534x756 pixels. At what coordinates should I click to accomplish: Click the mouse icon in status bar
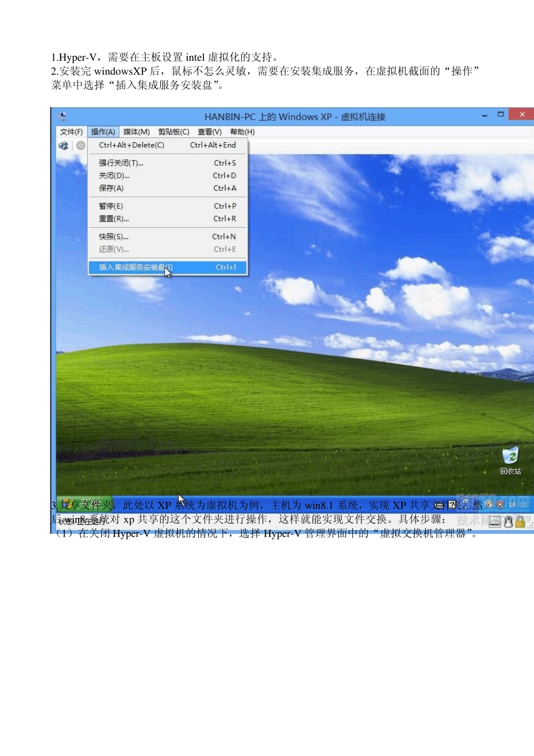(x=508, y=522)
